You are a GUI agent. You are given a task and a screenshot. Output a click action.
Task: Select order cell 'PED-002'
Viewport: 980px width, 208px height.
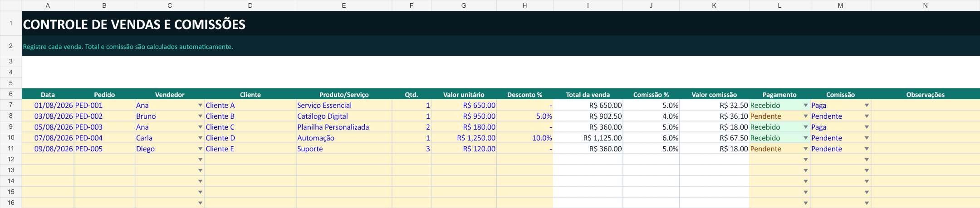click(x=104, y=116)
